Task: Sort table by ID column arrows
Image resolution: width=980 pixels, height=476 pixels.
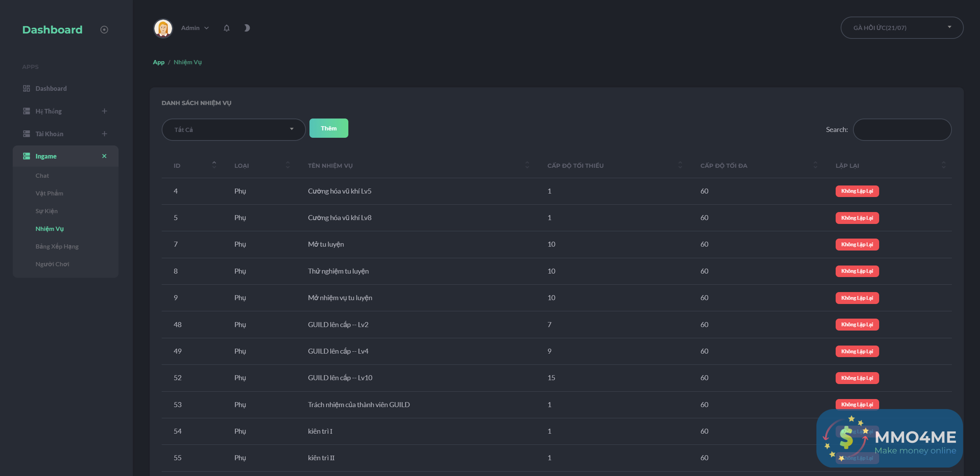Action: [x=214, y=165]
